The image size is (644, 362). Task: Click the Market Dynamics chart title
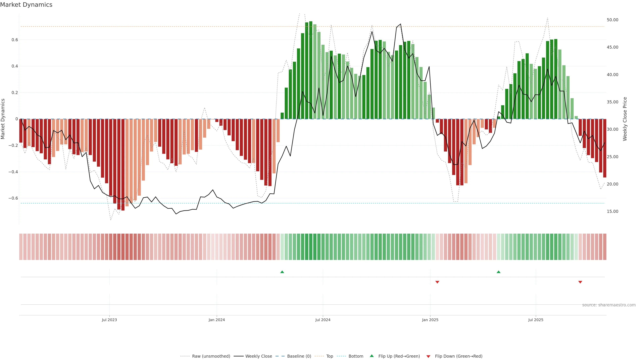(x=26, y=5)
